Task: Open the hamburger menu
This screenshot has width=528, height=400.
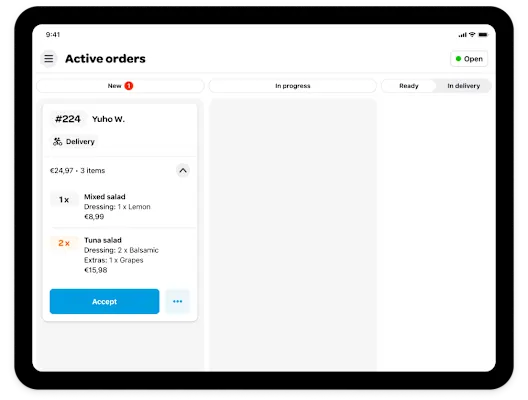Action: point(49,59)
